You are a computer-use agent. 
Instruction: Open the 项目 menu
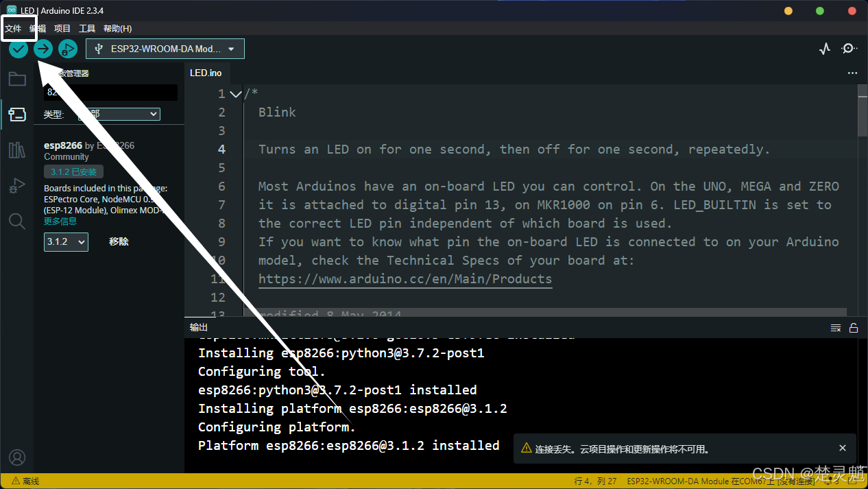click(62, 29)
